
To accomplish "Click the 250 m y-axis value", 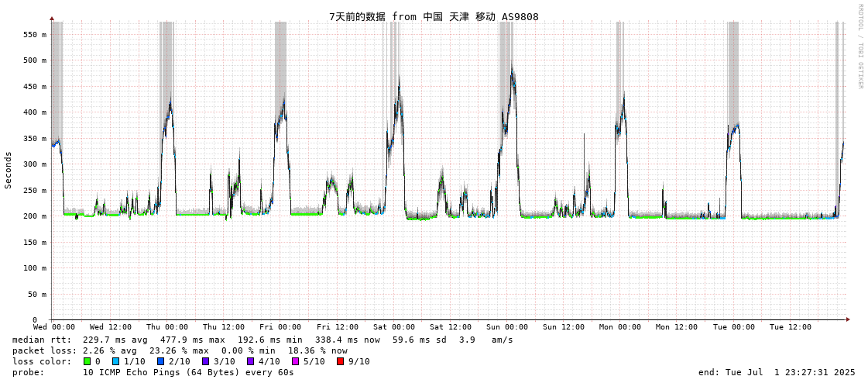I will coord(36,190).
